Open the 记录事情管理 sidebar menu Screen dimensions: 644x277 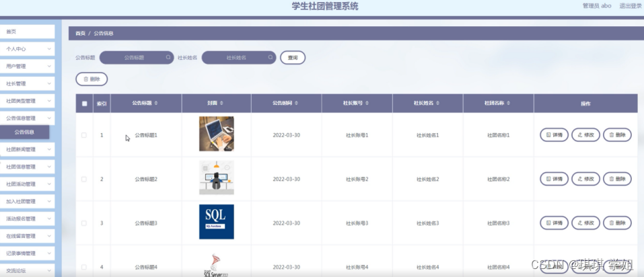pos(27,253)
